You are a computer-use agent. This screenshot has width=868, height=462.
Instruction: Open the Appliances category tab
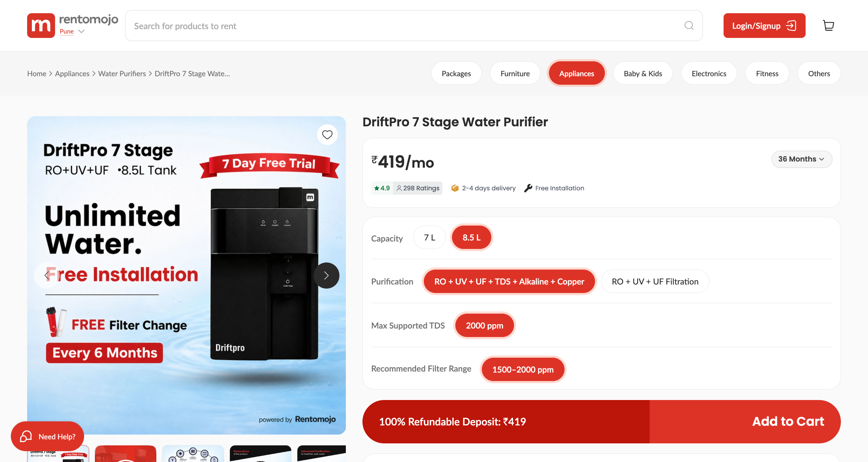pyautogui.click(x=577, y=73)
